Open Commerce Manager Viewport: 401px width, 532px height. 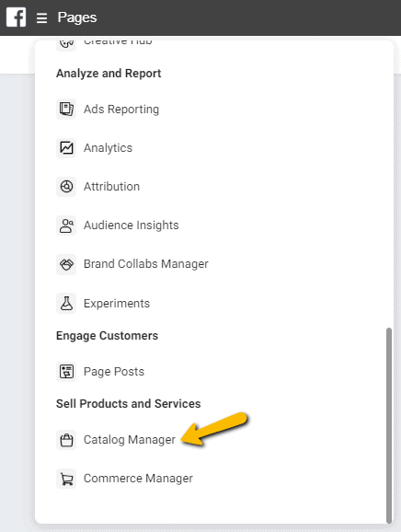coord(138,479)
